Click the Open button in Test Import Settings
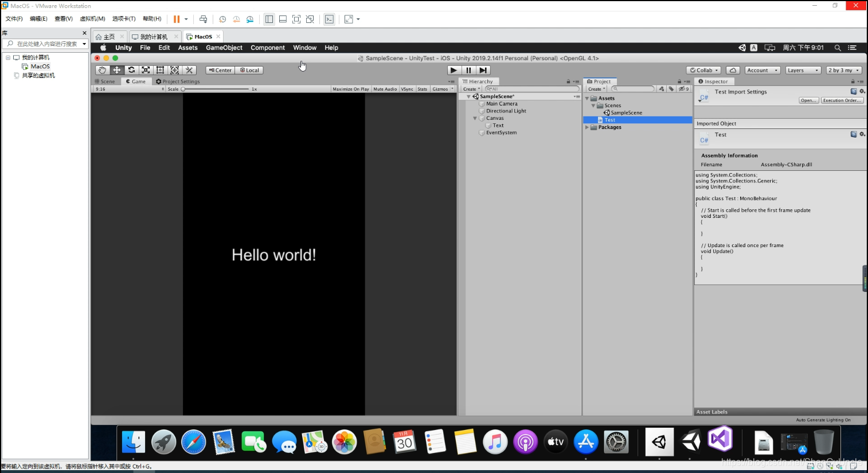This screenshot has height=473, width=868. click(x=808, y=100)
